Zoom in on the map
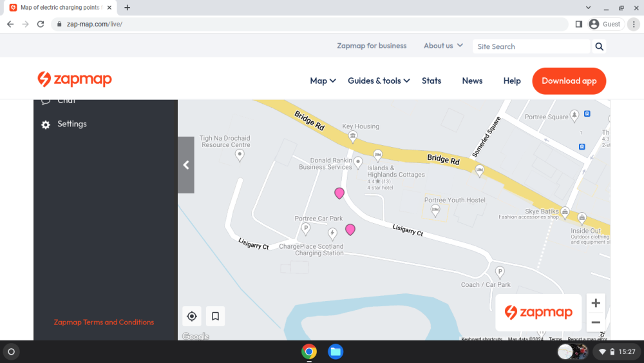Screen dimensions: 644x363 [x=596, y=303]
